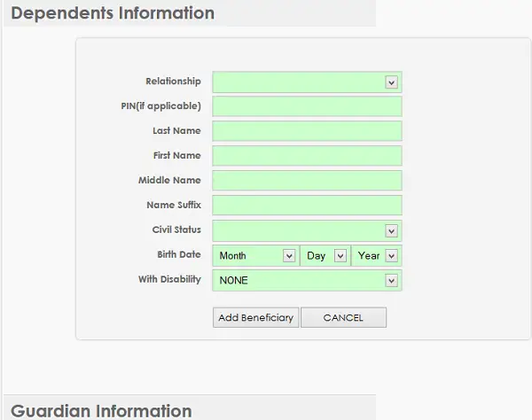Viewport: 532px width, 420px height.
Task: Click the Civil Status label text
Action: (176, 229)
